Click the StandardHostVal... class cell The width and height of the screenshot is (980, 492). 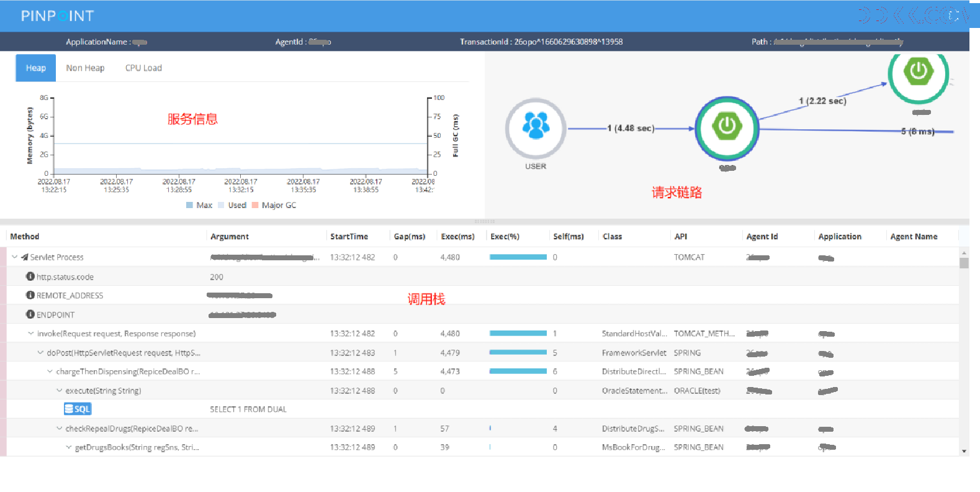[x=634, y=334]
